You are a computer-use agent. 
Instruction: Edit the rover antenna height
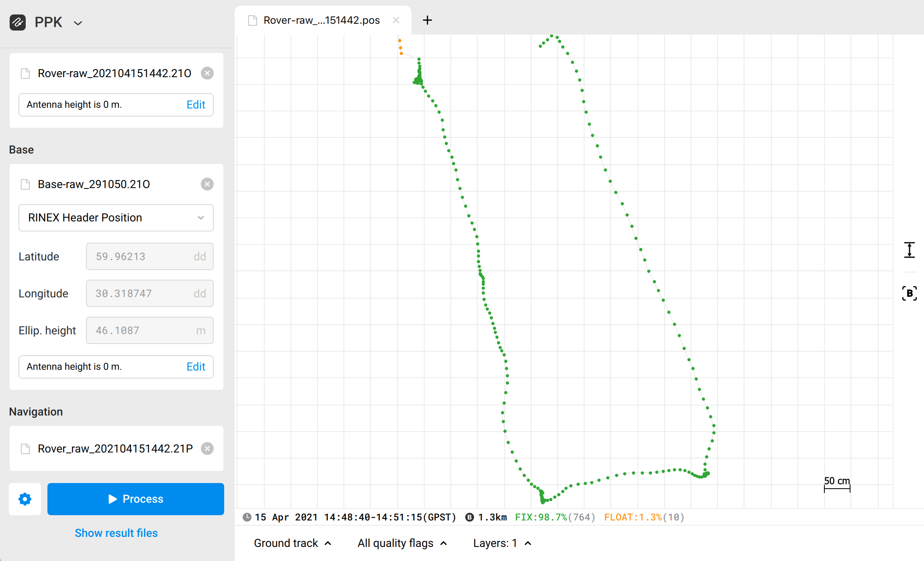(196, 104)
